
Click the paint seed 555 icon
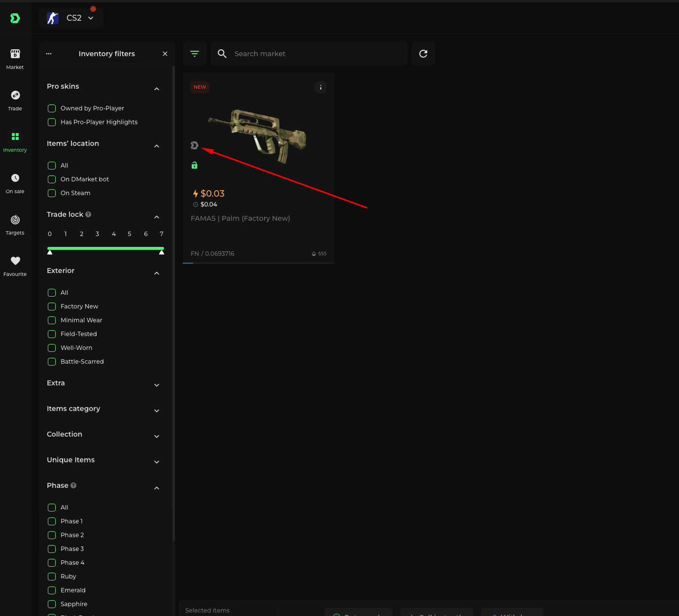pos(314,254)
